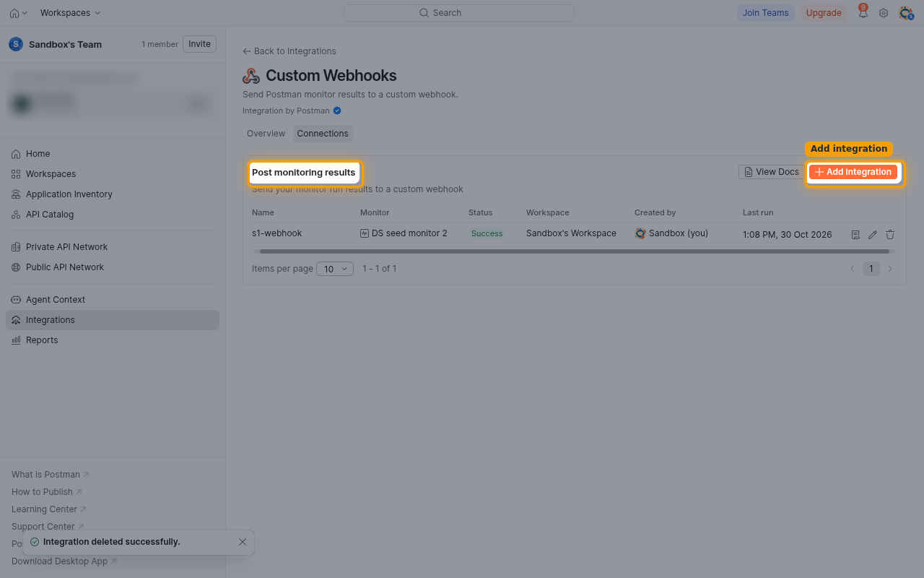This screenshot has width=924, height=578.
Task: Open the Home icon dropdown in top bar
Action: [19, 13]
